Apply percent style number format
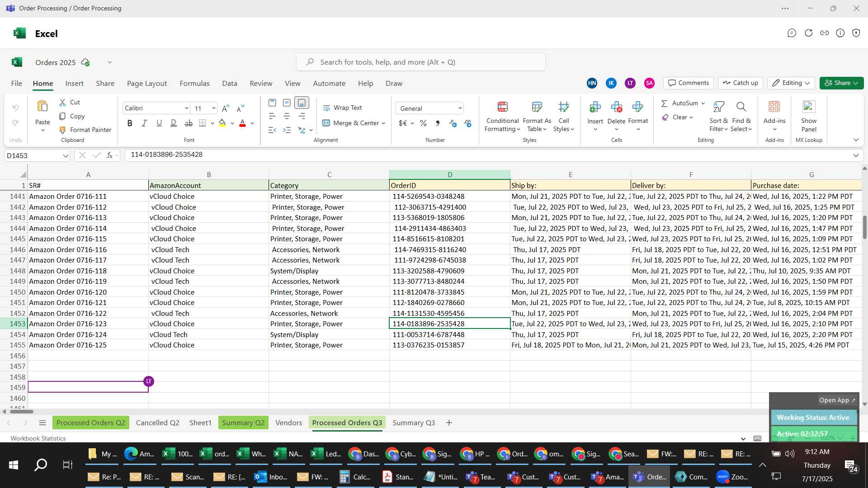The height and width of the screenshot is (488, 868). pos(423,123)
